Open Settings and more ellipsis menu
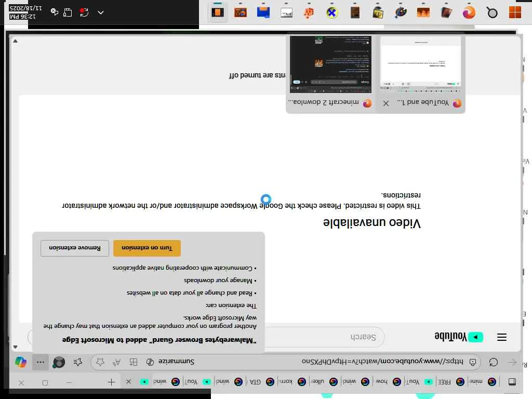Viewport: 532px width, 399px height. [41, 362]
